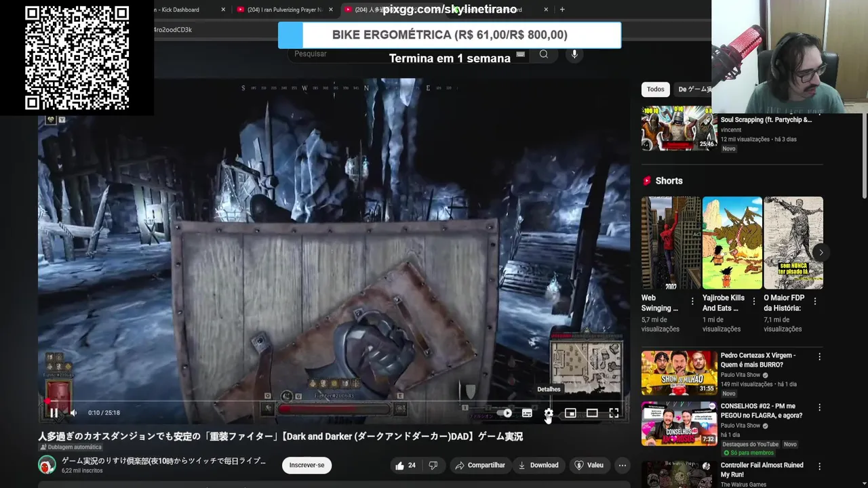This screenshot has height=488, width=868.
Task: Open the 'Controller Fail Almost Ruined My Run!' video
Action: pyautogui.click(x=762, y=470)
